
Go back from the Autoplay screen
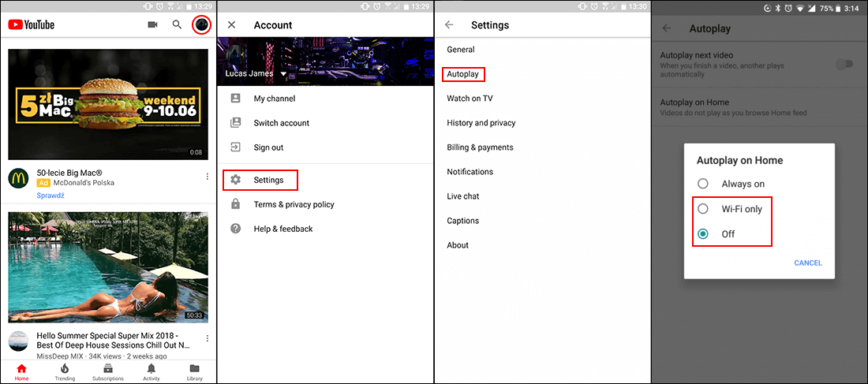(667, 28)
